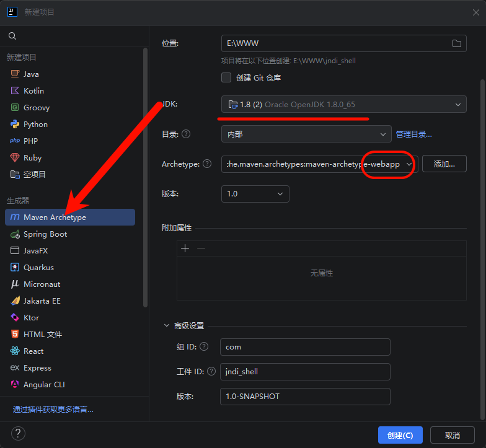The image size is (486, 448).
Task: Open the archetype 版本 1.0 dropdown
Action: (x=255, y=194)
